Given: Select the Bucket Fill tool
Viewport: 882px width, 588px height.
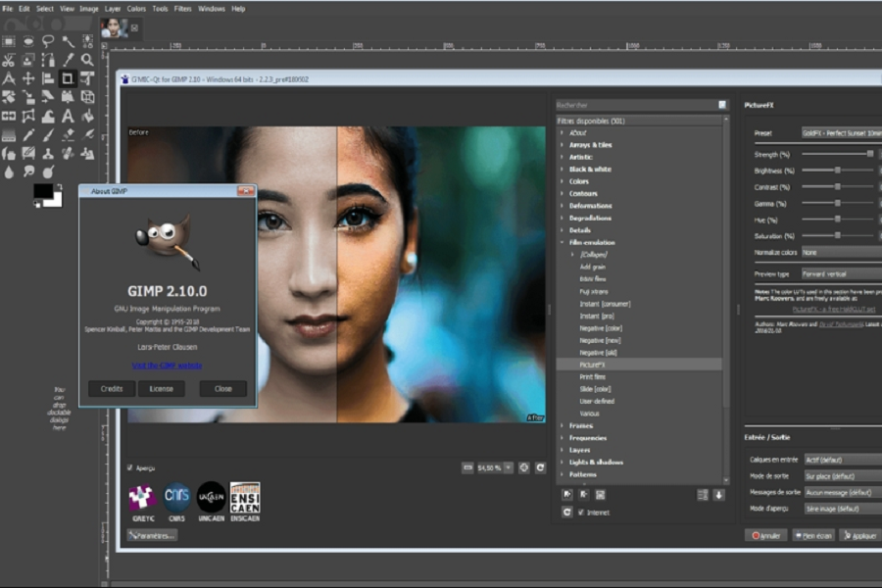Looking at the screenshot, I should pos(87,116).
